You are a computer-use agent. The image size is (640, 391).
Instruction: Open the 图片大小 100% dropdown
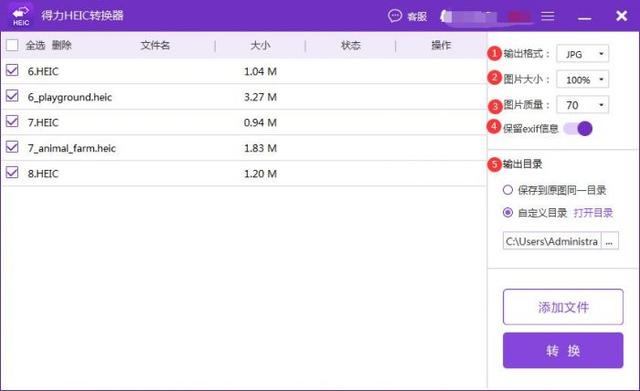pyautogui.click(x=582, y=80)
